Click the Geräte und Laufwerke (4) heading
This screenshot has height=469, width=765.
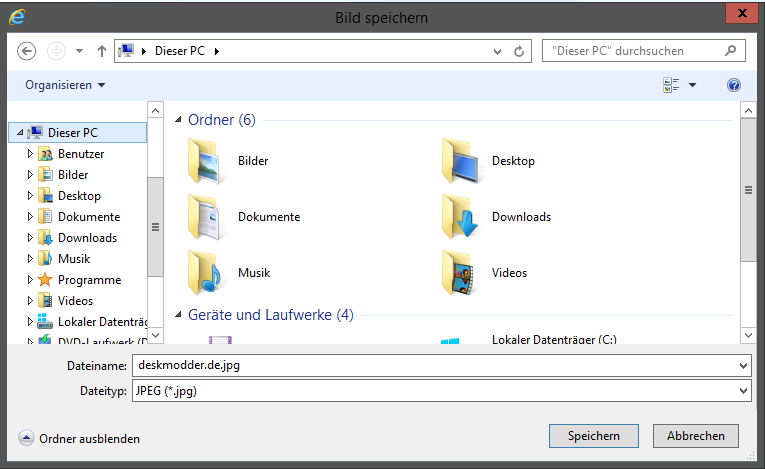[x=271, y=315]
